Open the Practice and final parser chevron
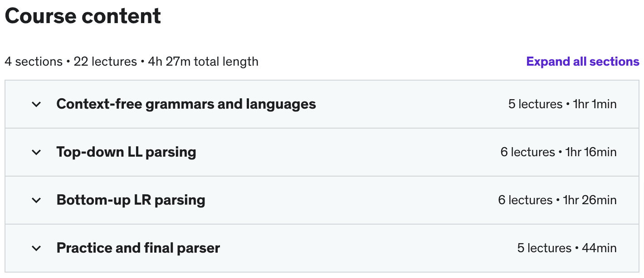Viewport: 644px width, 278px height. (36, 248)
